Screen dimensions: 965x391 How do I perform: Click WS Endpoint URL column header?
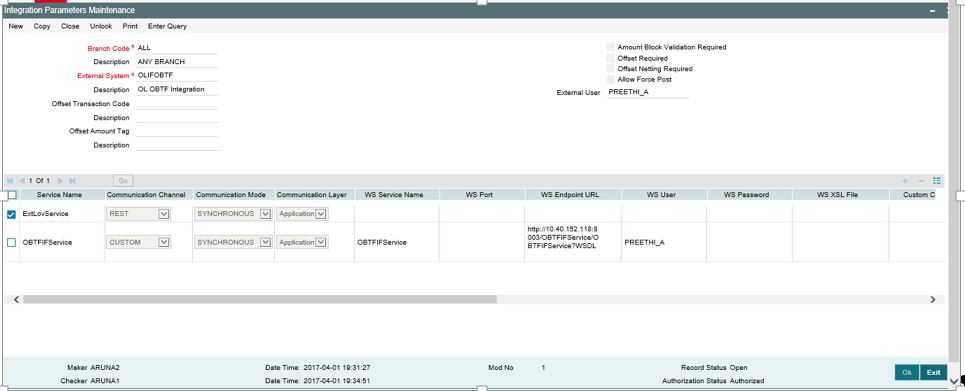tap(571, 195)
